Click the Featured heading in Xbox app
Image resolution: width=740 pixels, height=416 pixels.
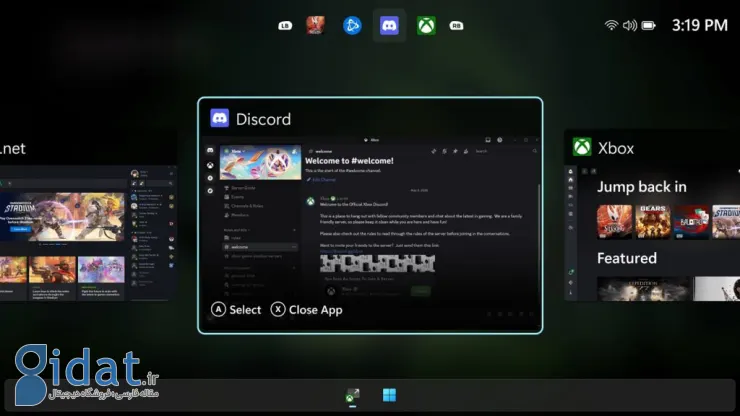pos(627,258)
